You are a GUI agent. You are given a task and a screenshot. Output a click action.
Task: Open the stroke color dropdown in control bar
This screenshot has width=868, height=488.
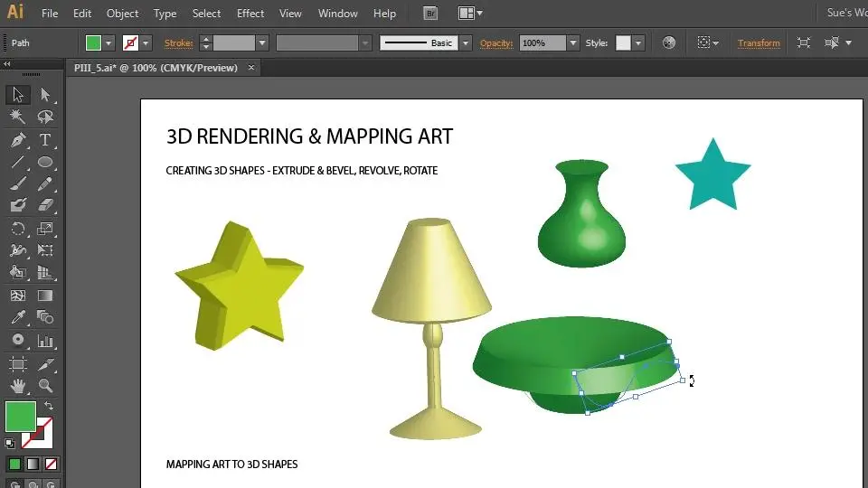point(146,43)
